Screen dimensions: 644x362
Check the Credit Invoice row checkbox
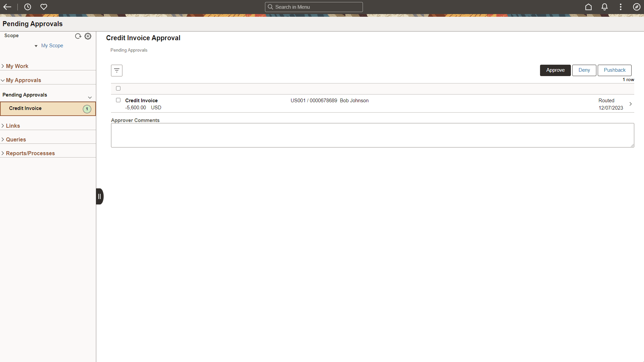pyautogui.click(x=118, y=100)
